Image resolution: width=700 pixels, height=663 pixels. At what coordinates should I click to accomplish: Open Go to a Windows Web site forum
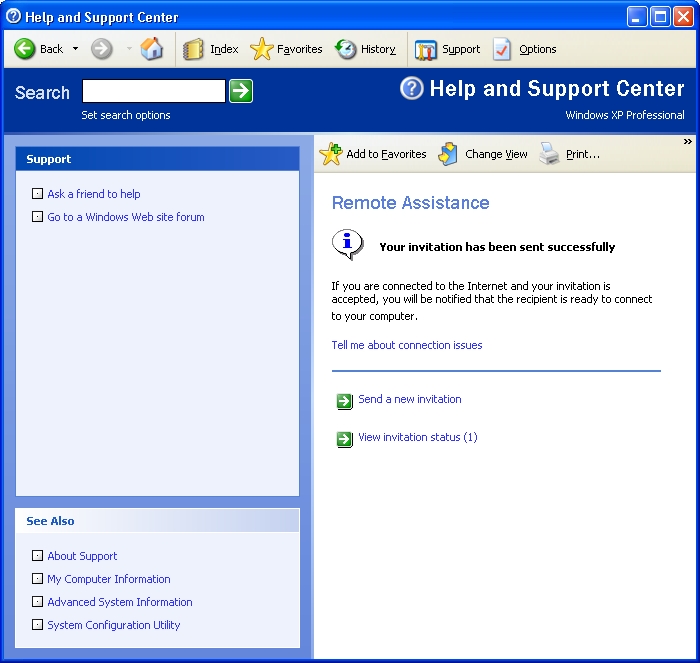tap(126, 217)
